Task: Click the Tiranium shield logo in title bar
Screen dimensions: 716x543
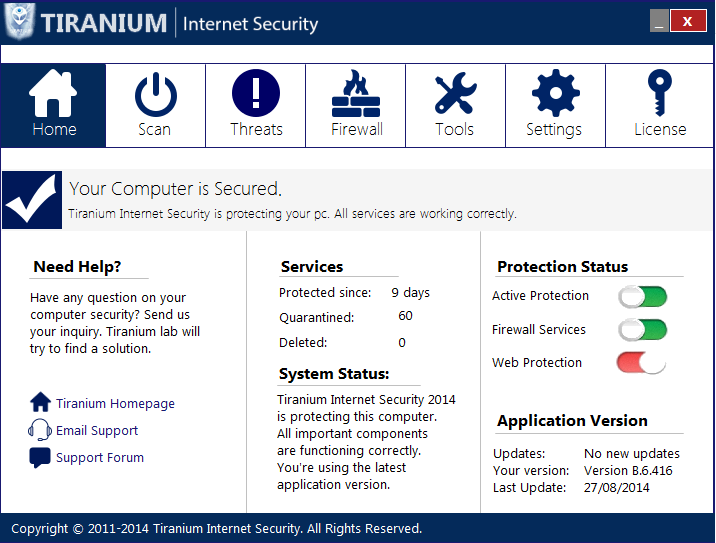Action: pyautogui.click(x=20, y=22)
